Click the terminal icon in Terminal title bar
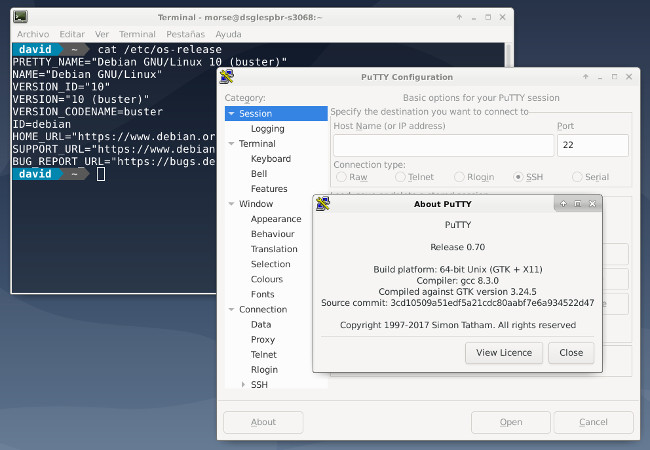650x450 pixels. coord(20,17)
